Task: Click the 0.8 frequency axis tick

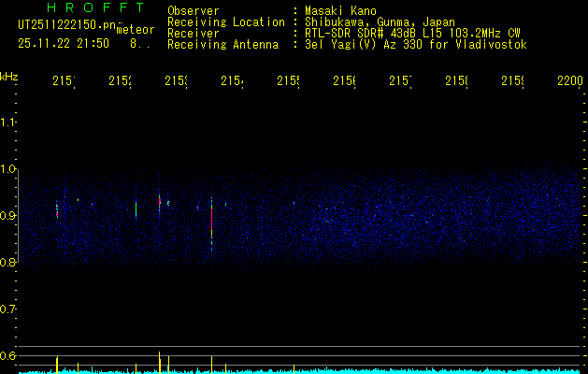Action: (x=8, y=263)
